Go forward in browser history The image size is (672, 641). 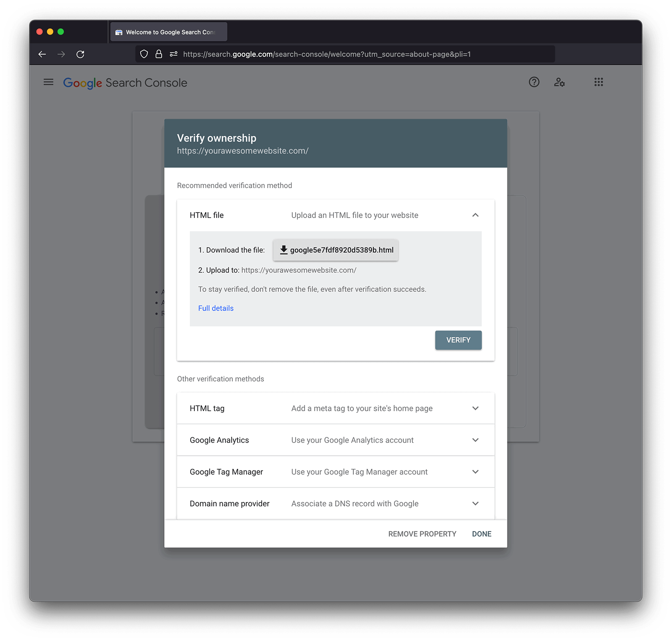point(61,54)
